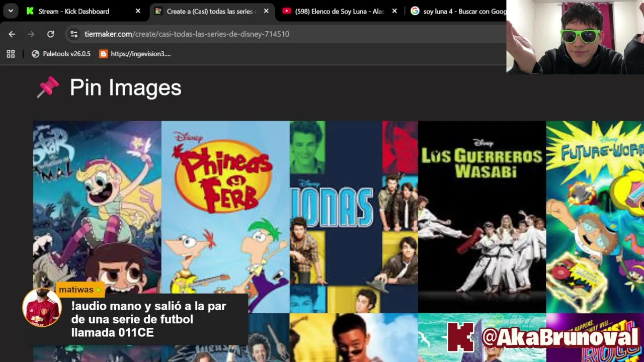Select the Future-Worm poster
Screen dimensions: 644x362
tap(595, 217)
